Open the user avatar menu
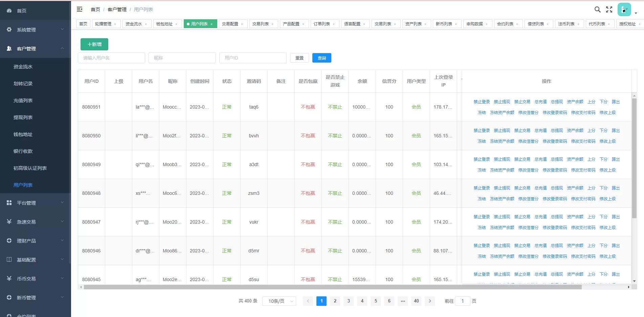 (624, 9)
